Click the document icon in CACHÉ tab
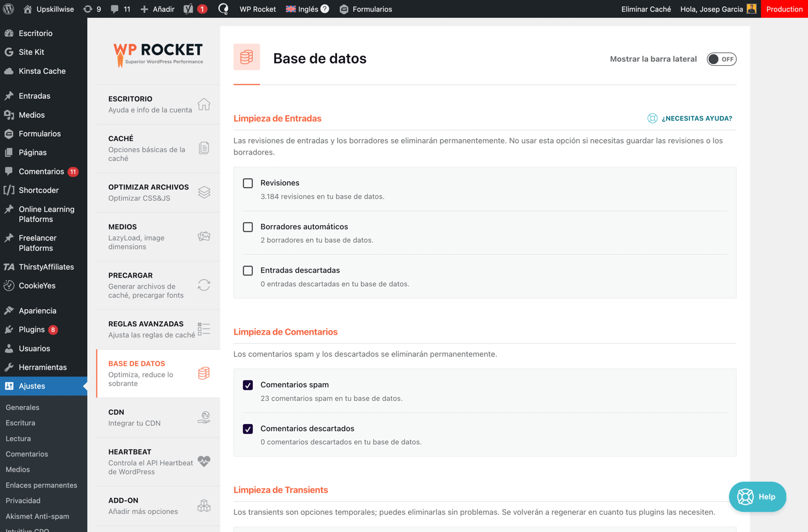 [x=204, y=148]
